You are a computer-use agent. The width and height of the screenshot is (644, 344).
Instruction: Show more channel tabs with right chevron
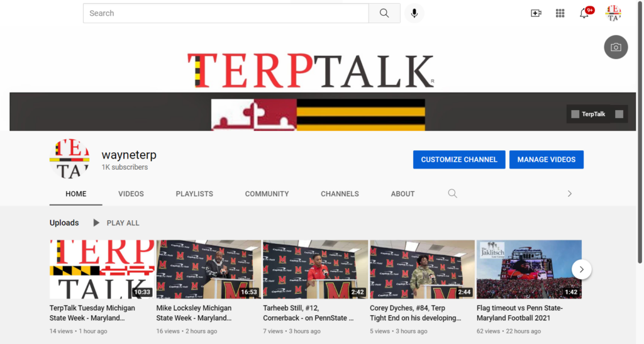click(569, 193)
